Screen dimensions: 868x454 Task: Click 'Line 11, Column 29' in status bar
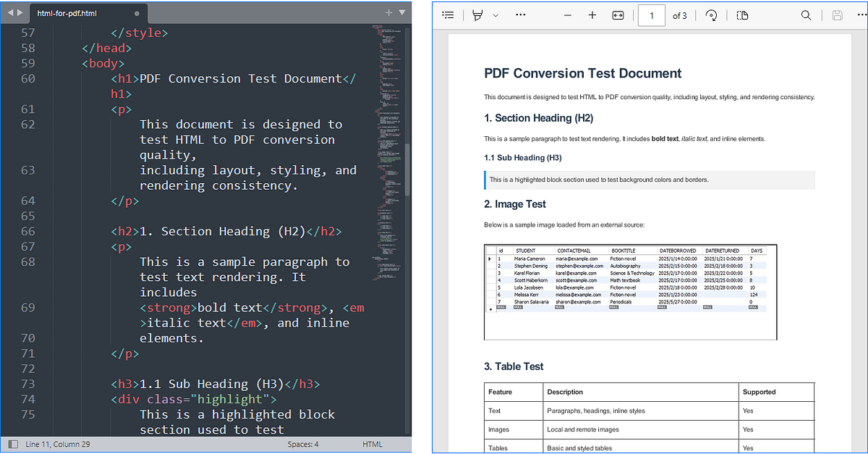click(x=58, y=444)
